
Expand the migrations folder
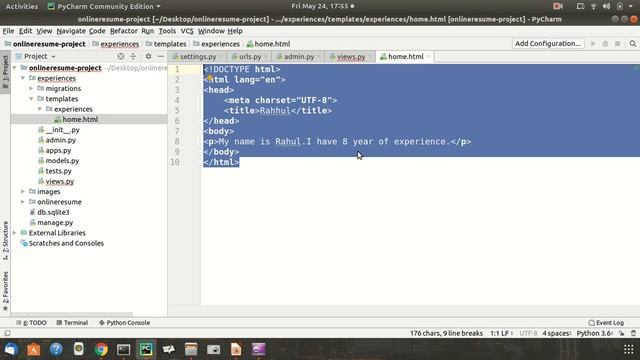(31, 88)
